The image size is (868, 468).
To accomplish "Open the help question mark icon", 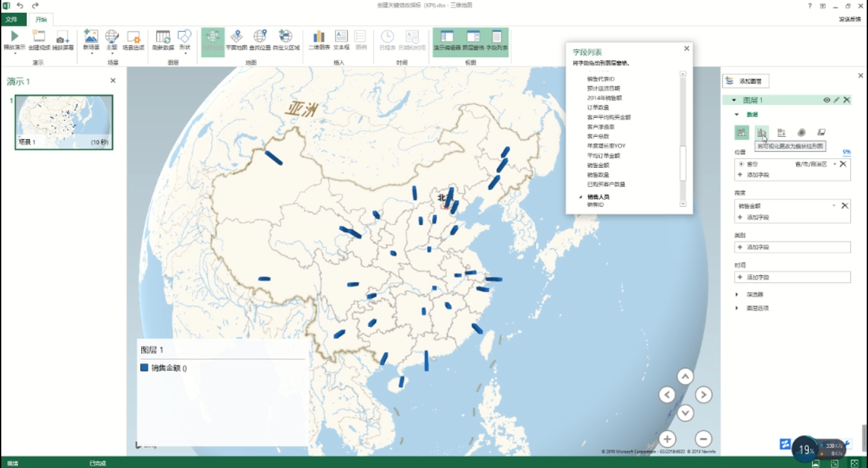I will (x=810, y=6).
